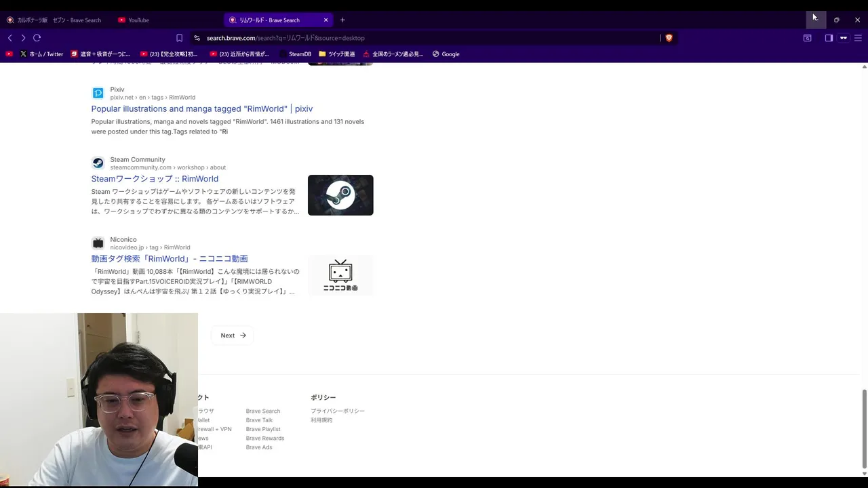Screen dimensions: 868x488
Task: Click the Steam logo result thumbnail
Action: point(340,195)
